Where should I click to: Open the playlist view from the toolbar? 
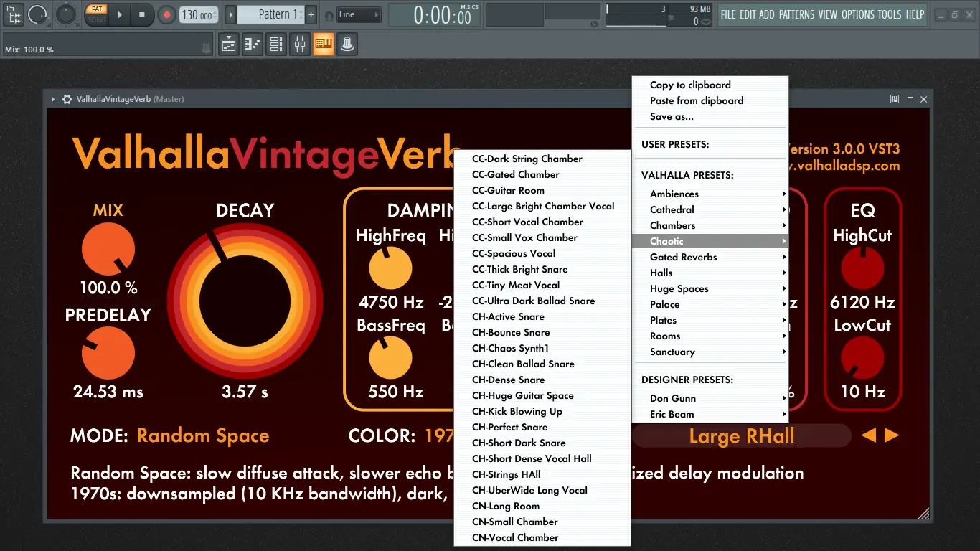point(229,44)
